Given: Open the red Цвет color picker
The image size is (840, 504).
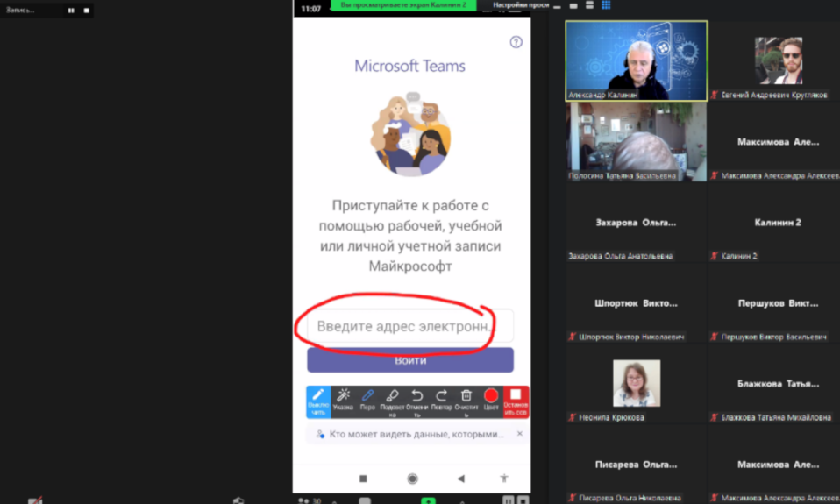Looking at the screenshot, I should [491, 401].
